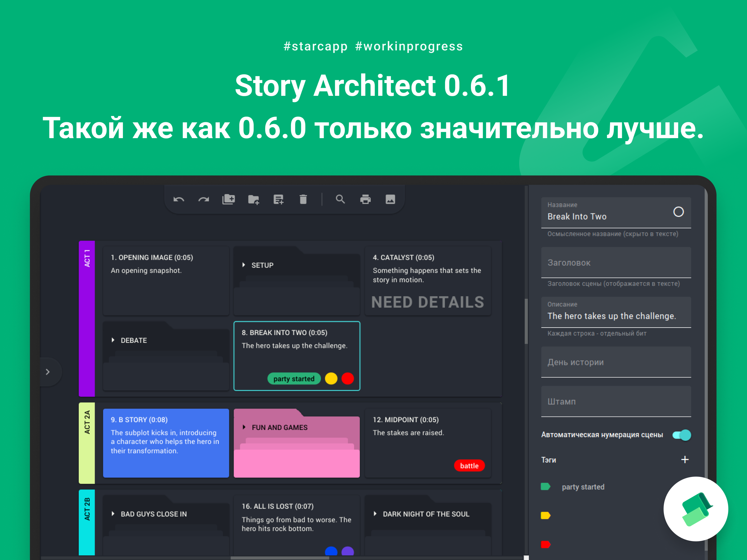Select the Break Into Two card
The width and height of the screenshot is (747, 560).
point(297,356)
